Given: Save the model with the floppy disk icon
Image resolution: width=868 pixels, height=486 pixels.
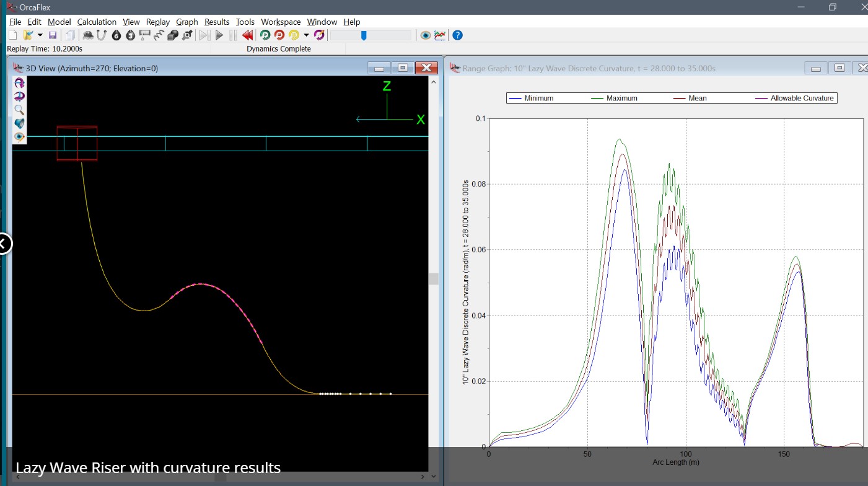Looking at the screenshot, I should pos(53,35).
